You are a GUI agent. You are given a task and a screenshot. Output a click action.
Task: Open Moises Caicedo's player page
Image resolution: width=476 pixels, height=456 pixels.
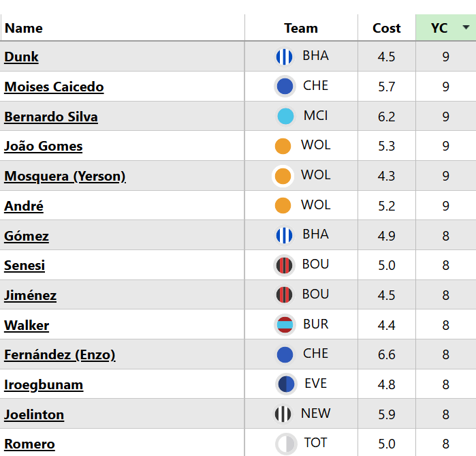pyautogui.click(x=54, y=87)
